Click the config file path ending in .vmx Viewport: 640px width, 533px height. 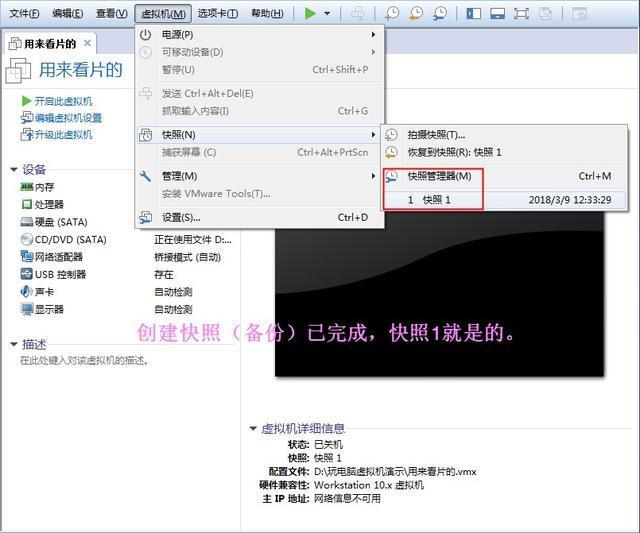395,472
